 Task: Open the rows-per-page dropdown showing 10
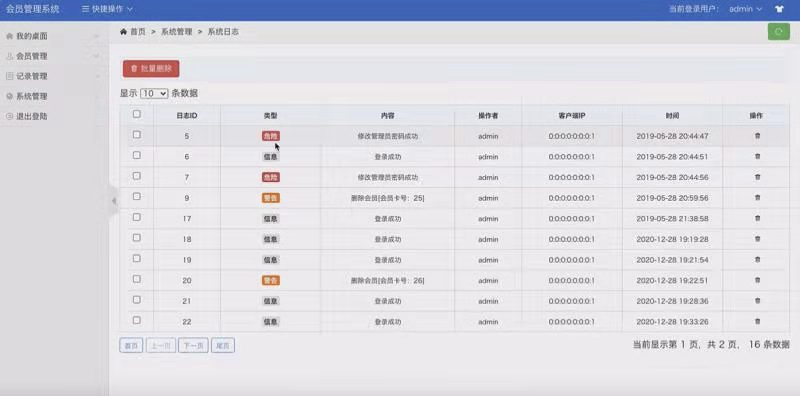(x=154, y=93)
